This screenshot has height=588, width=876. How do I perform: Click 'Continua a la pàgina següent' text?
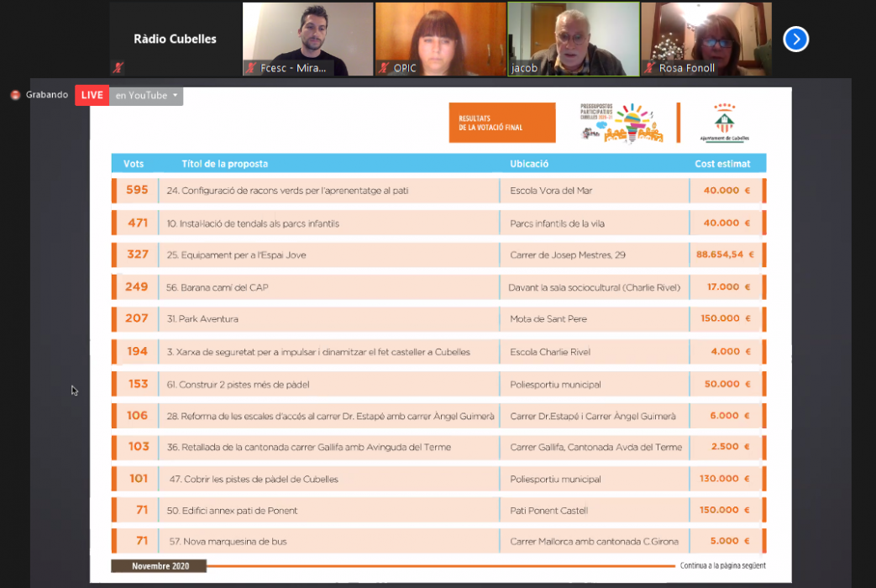click(x=722, y=565)
